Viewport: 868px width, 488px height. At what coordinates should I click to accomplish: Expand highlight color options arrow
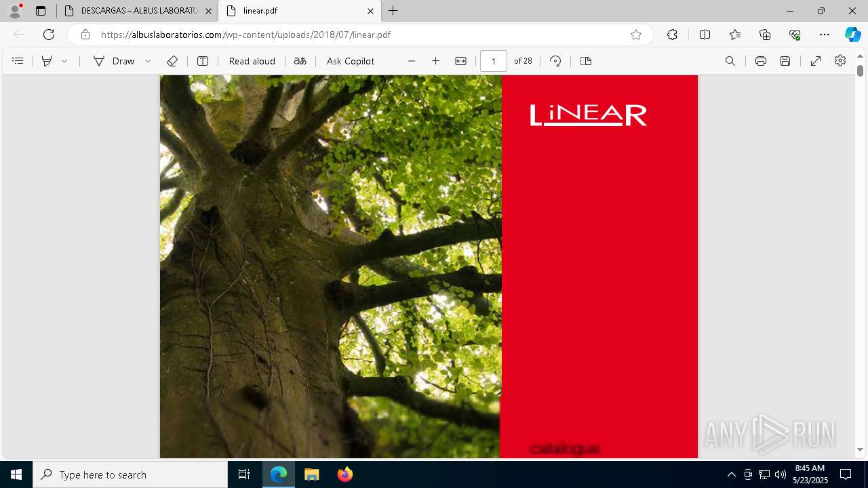tap(64, 61)
